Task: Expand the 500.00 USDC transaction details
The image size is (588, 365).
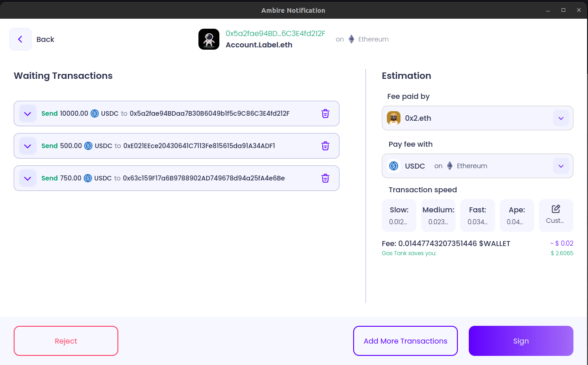Action: [28, 146]
